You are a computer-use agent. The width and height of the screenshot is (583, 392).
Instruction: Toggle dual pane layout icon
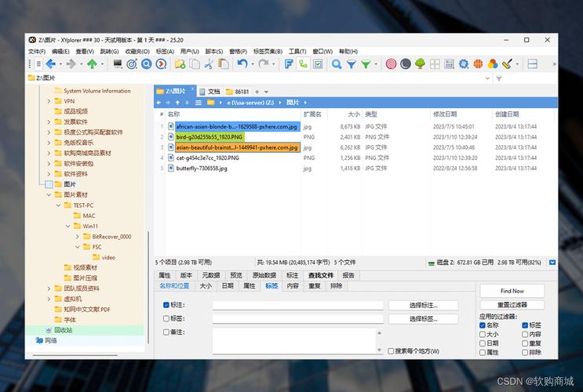[x=533, y=64]
